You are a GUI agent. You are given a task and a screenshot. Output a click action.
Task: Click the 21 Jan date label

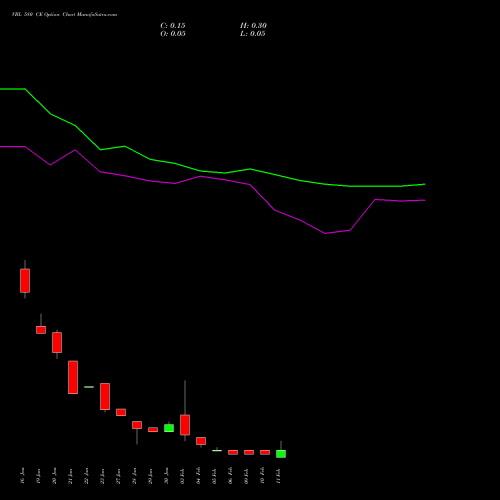click(x=70, y=476)
